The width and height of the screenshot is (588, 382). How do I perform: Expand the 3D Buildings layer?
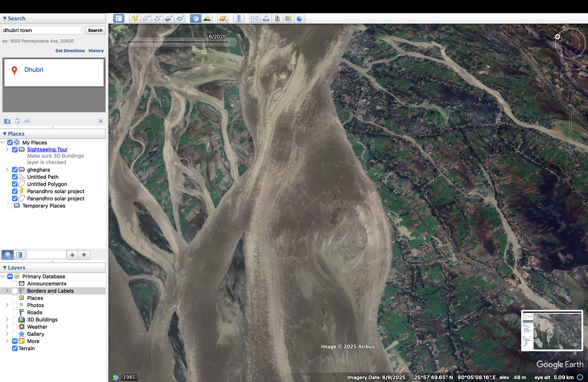(7, 319)
